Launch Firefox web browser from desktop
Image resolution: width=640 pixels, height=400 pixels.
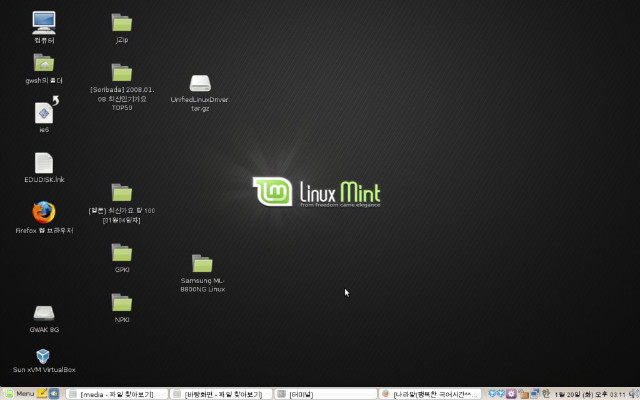(44, 212)
